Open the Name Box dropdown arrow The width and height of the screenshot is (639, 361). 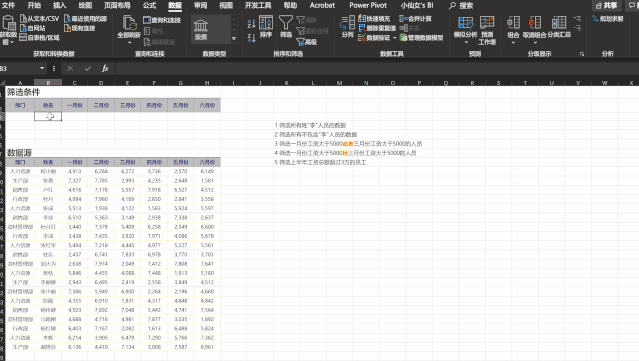[42, 68]
